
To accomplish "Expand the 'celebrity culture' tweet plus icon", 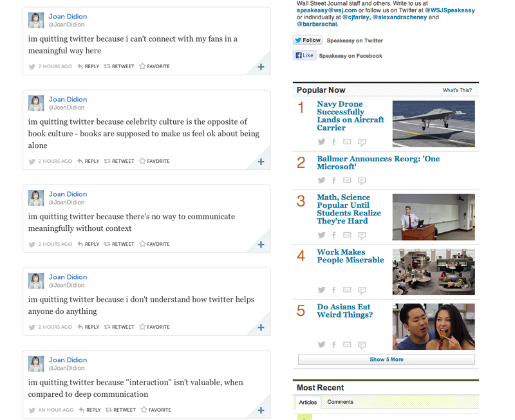I will [x=261, y=162].
